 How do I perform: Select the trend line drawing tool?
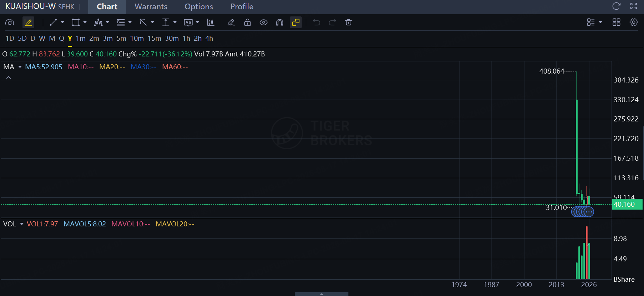(x=53, y=22)
